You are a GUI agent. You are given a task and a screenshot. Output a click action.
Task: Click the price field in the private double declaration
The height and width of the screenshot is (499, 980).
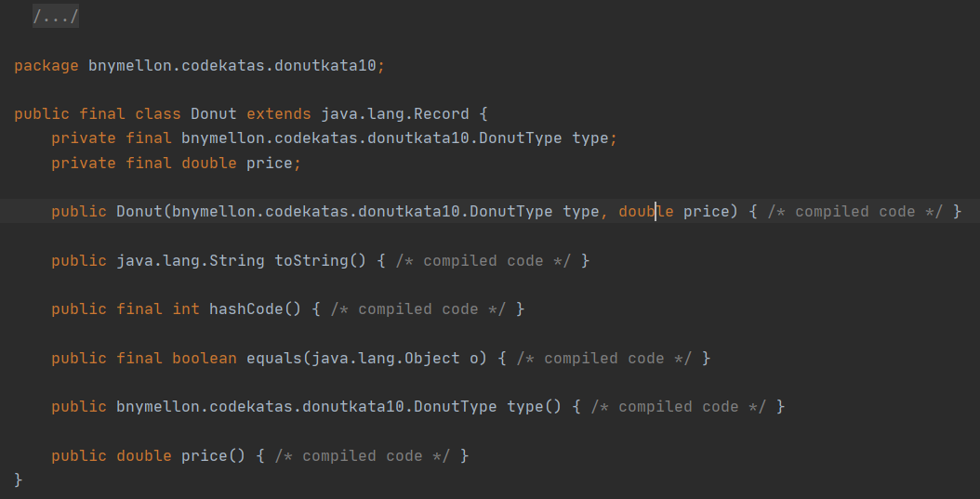(x=270, y=164)
